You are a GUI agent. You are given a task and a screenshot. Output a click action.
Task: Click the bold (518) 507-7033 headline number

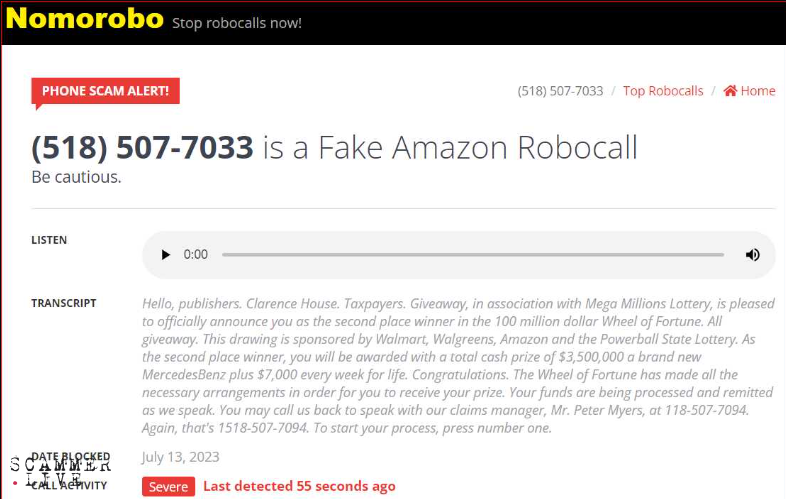[x=142, y=147]
